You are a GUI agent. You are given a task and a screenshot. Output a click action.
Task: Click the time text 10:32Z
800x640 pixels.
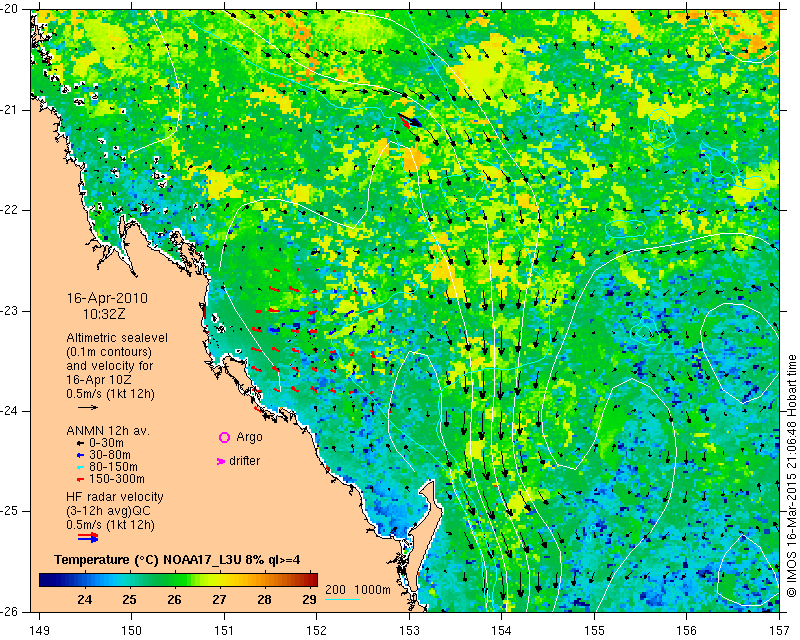coord(104,314)
